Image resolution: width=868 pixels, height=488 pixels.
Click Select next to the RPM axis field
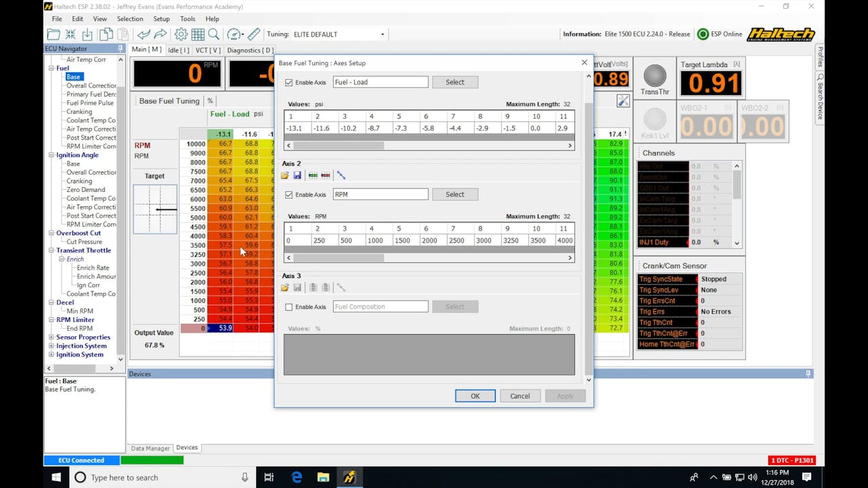click(x=454, y=195)
